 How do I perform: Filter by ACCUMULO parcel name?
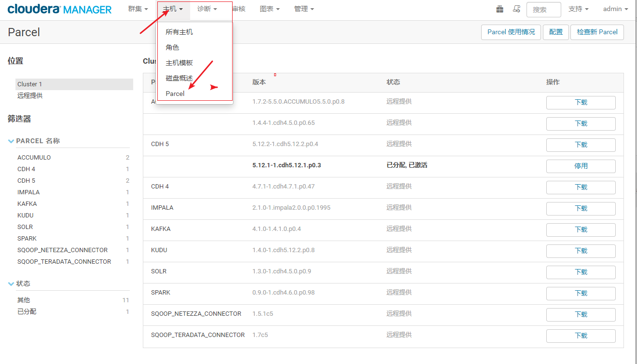pyautogui.click(x=34, y=157)
